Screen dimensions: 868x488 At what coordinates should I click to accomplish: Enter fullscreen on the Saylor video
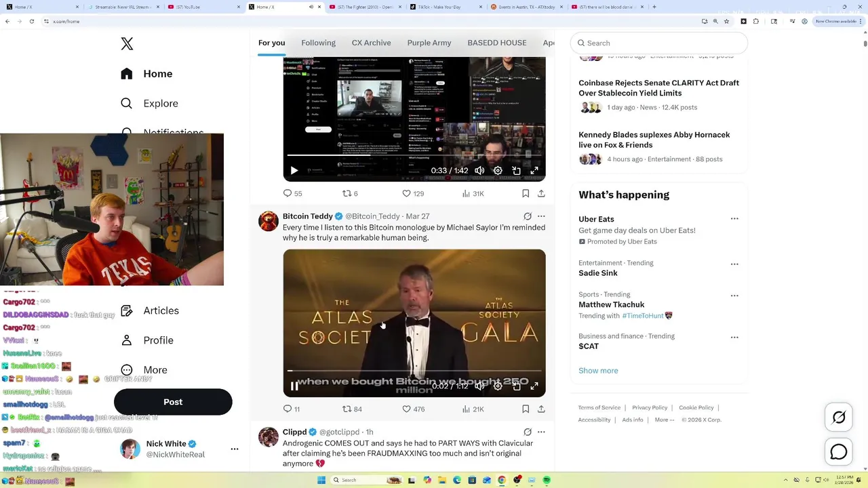tap(534, 386)
